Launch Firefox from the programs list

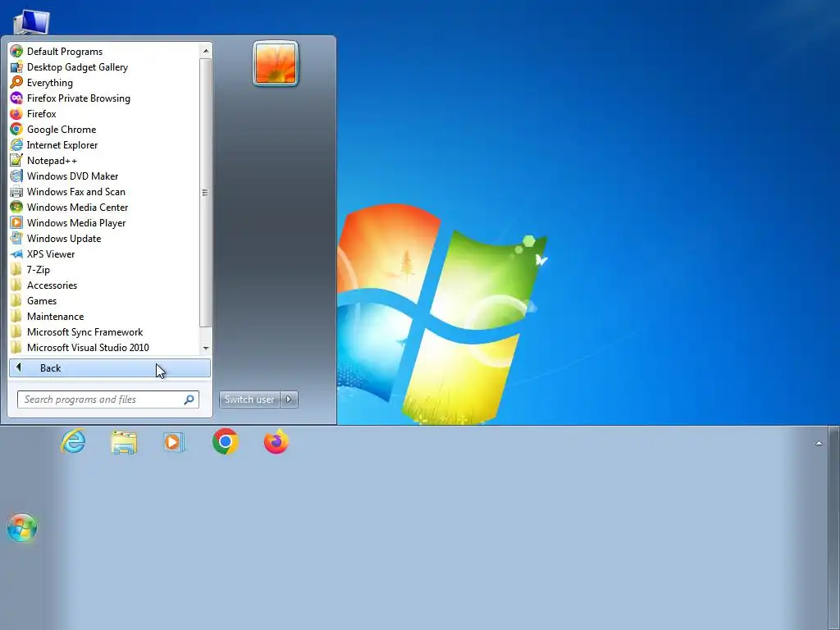pos(103,113)
